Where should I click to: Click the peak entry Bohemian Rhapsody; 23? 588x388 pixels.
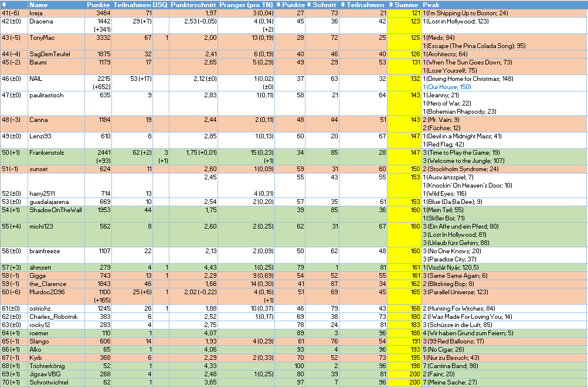click(x=460, y=112)
